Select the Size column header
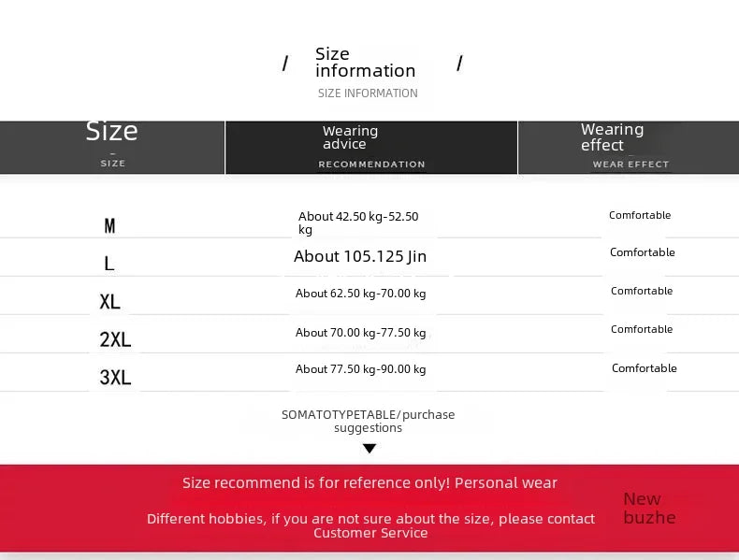Viewport: 739px width, 560px height. [112, 148]
